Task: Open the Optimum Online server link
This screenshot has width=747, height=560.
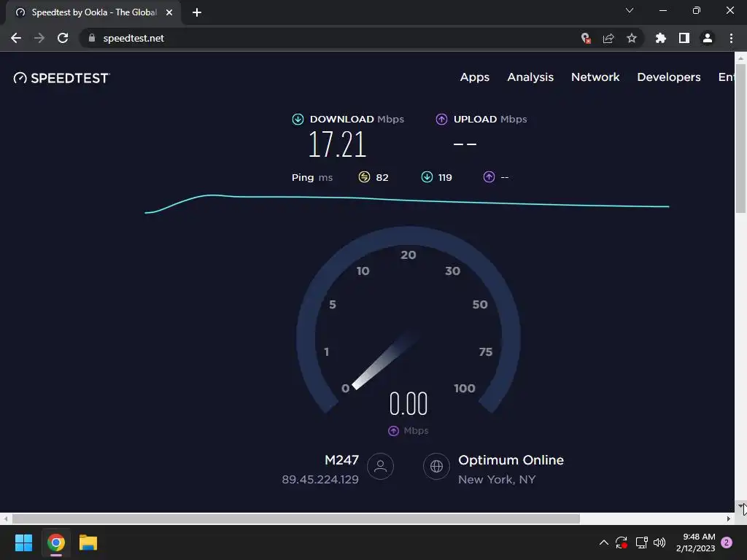Action: (511, 460)
